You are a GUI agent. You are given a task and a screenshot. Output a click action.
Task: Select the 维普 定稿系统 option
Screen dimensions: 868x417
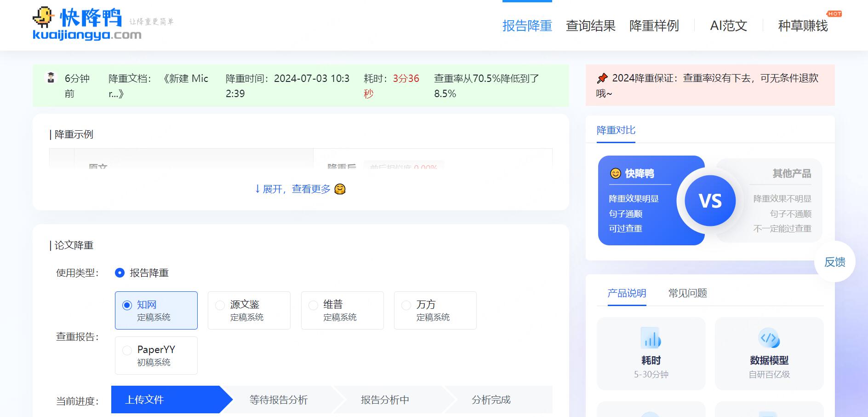click(343, 310)
